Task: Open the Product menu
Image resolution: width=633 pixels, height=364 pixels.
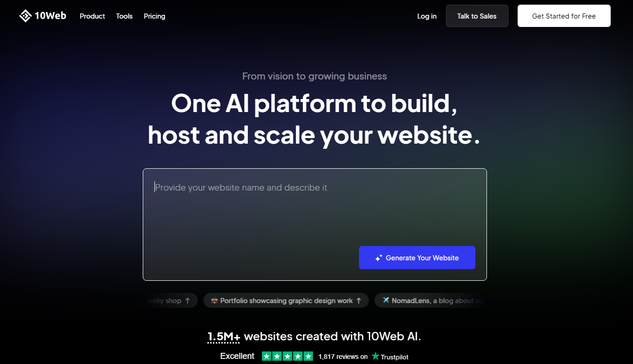Action: [92, 16]
